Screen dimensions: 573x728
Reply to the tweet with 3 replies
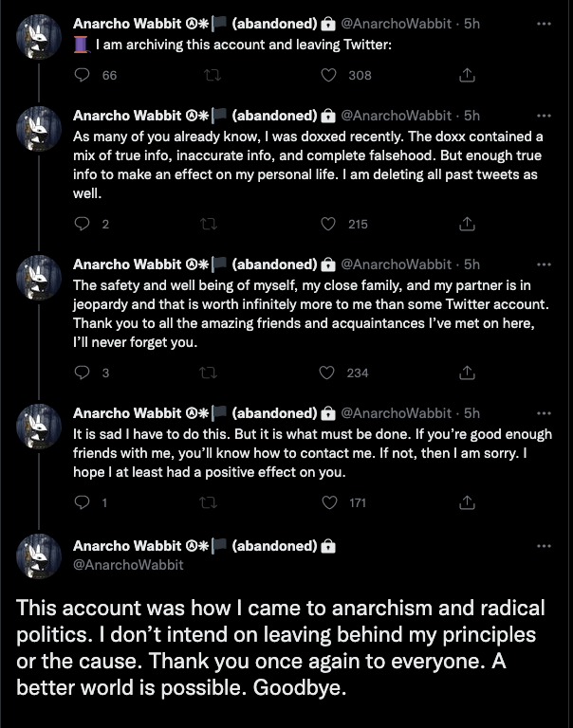(x=82, y=373)
